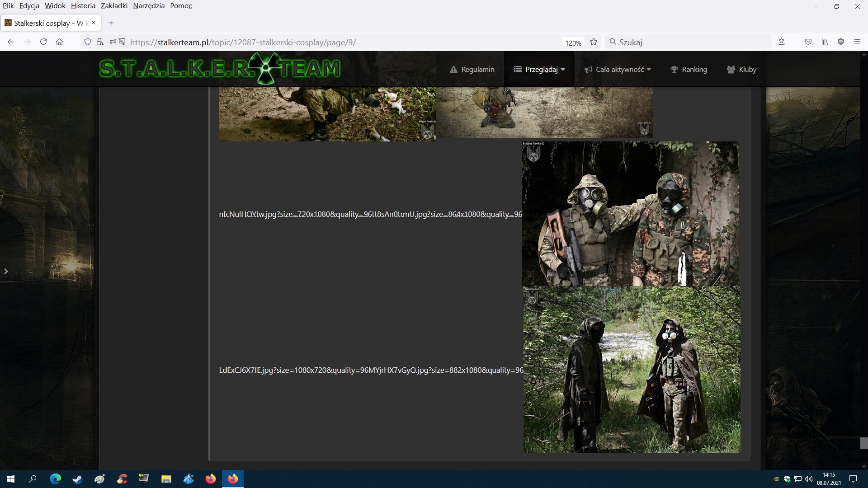Open the Kluby page
Viewport: 868px width, 488px height.
741,69
